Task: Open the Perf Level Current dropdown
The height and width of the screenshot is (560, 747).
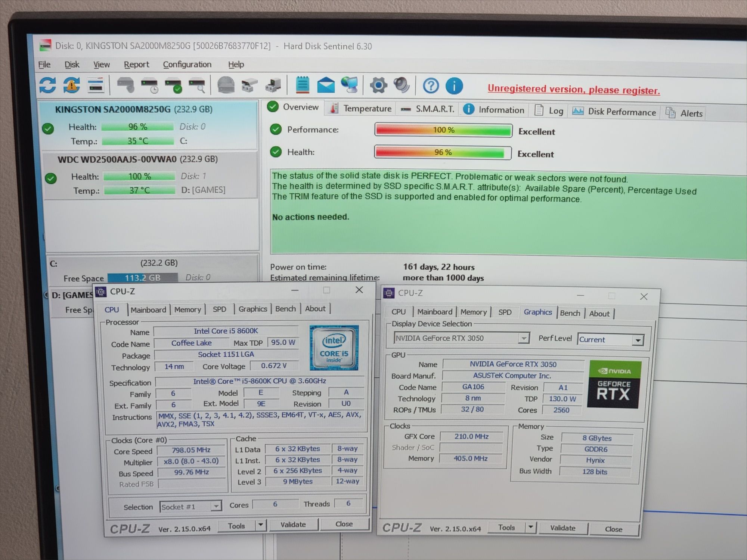Action: [638, 340]
